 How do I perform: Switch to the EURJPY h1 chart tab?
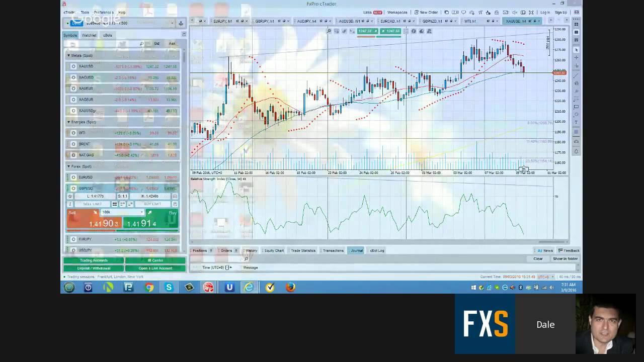pyautogui.click(x=230, y=21)
